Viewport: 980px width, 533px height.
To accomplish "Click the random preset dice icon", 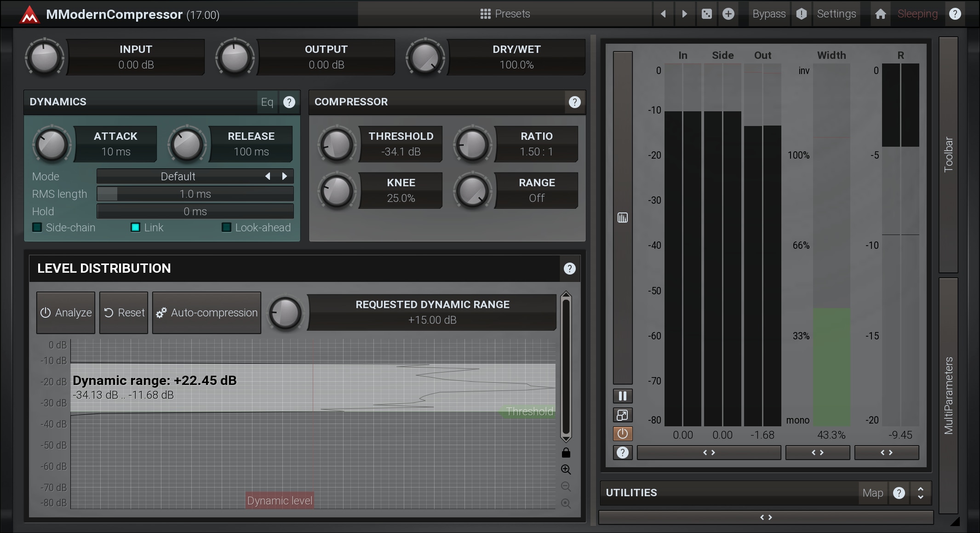I will 707,14.
